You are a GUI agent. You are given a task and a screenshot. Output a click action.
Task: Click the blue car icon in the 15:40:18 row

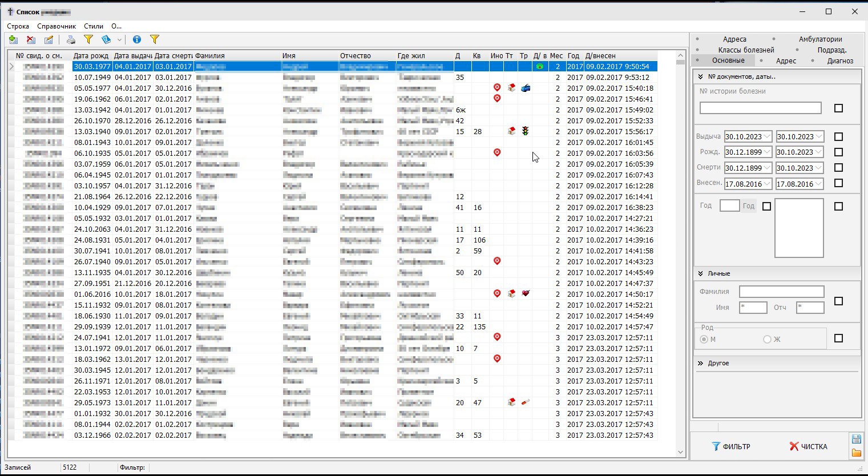tap(526, 88)
